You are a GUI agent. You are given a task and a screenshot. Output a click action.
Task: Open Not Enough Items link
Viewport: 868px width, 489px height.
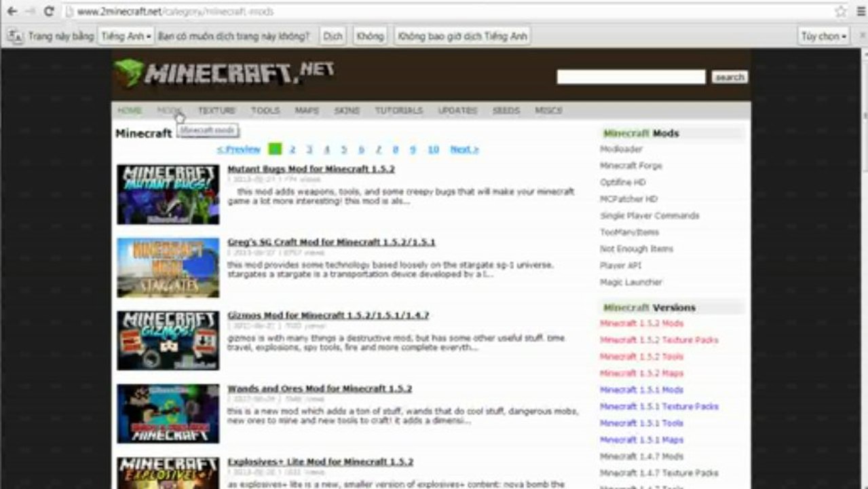click(637, 249)
